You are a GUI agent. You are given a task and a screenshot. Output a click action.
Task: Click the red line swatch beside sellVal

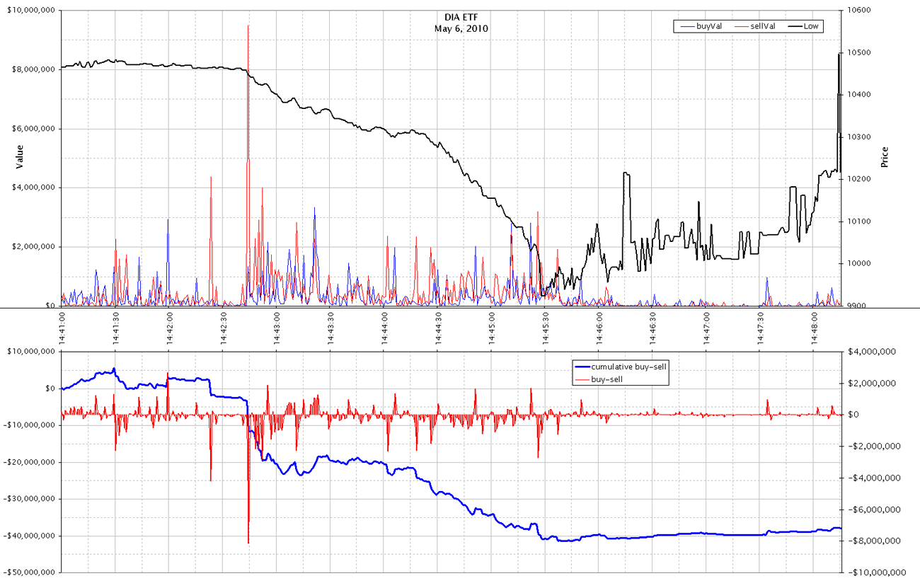[741, 27]
